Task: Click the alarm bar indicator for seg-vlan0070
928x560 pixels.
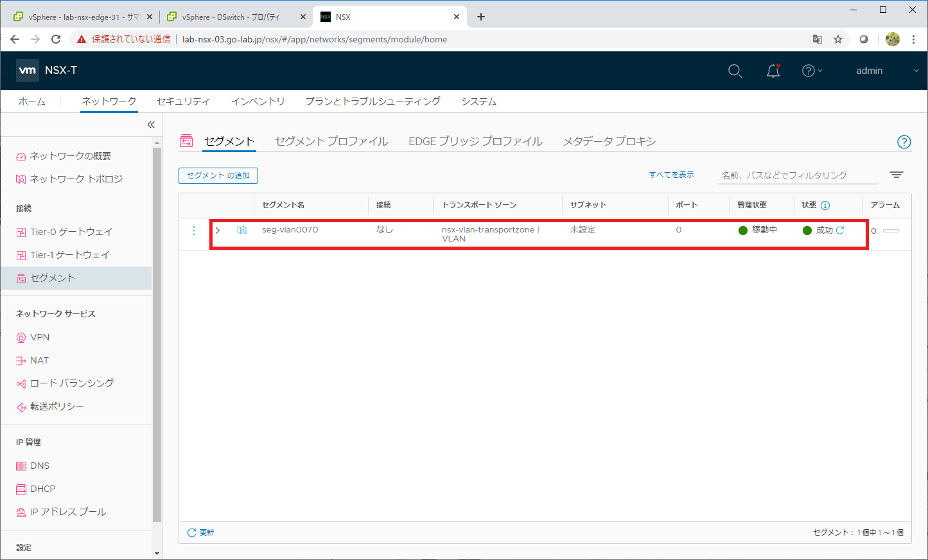Action: click(891, 231)
